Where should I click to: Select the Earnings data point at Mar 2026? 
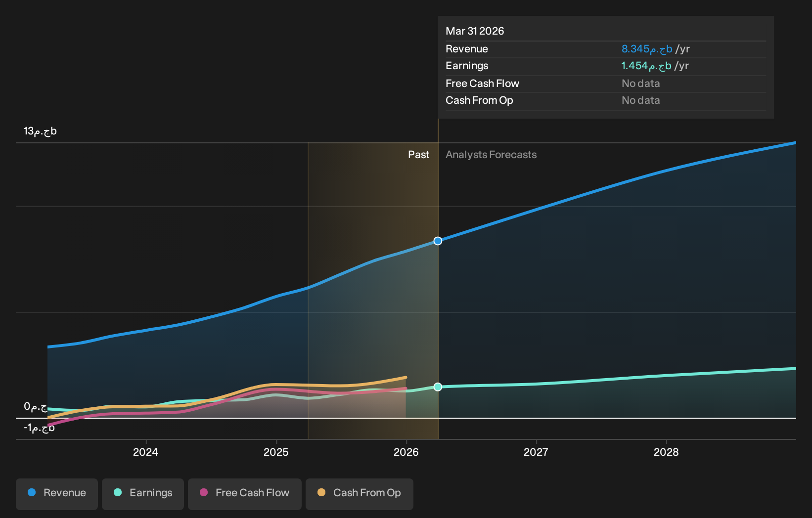point(438,387)
